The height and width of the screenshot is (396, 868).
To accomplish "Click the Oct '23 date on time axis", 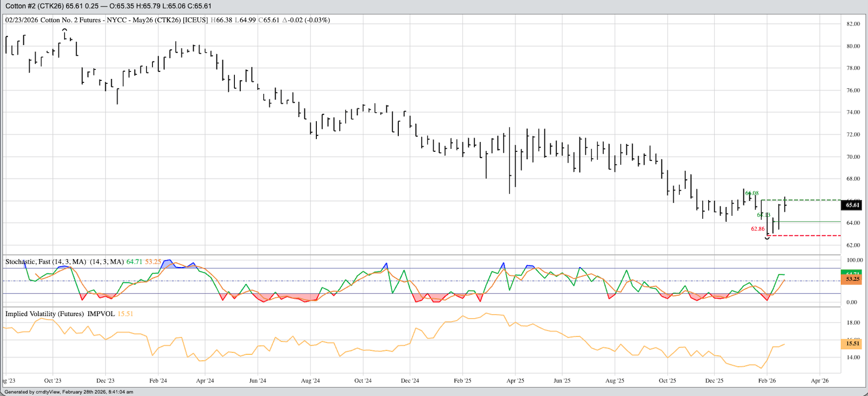I will click(x=53, y=381).
